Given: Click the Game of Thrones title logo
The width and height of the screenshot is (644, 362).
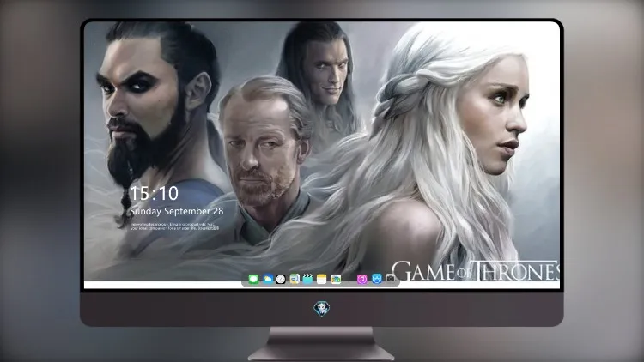Looking at the screenshot, I should [476, 271].
